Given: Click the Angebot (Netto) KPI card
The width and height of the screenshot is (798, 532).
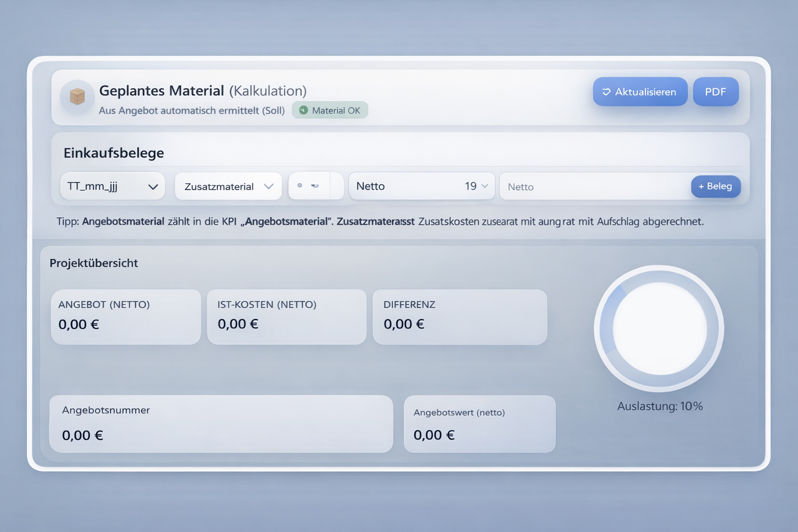Looking at the screenshot, I should (126, 316).
